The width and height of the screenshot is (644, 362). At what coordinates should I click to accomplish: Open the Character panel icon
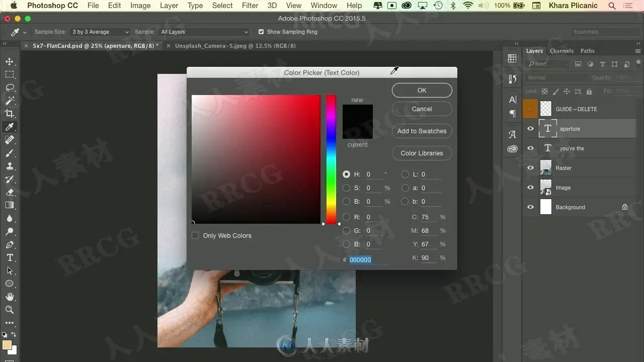[x=512, y=100]
